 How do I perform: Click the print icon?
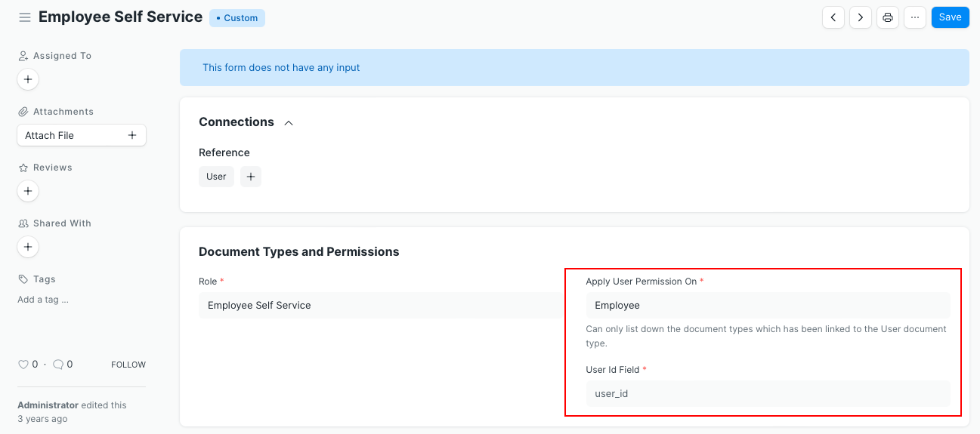[887, 17]
